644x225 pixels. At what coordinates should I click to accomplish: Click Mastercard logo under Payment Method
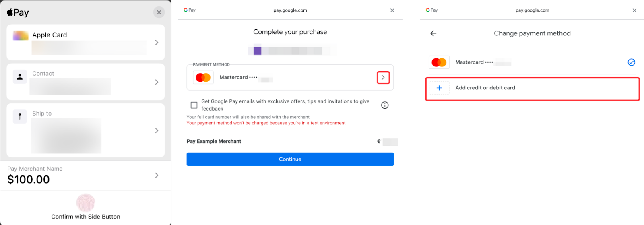tap(203, 77)
